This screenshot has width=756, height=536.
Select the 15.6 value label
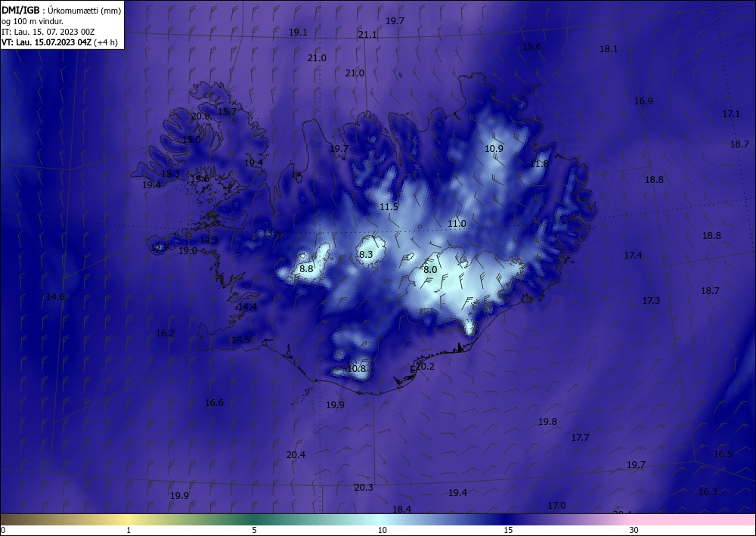[531, 47]
